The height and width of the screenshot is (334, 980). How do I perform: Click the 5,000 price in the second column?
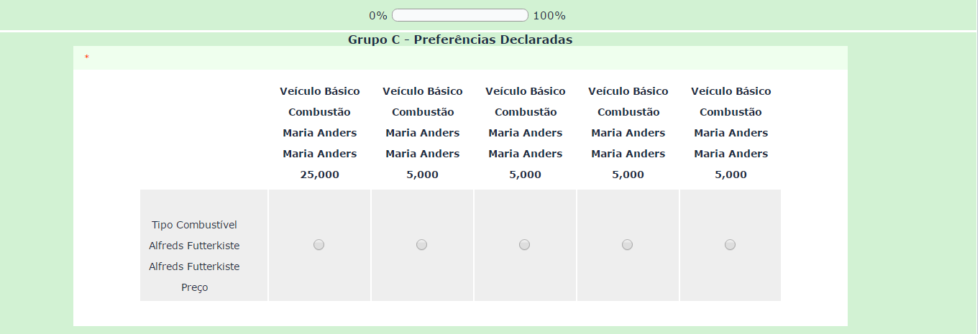(x=423, y=175)
